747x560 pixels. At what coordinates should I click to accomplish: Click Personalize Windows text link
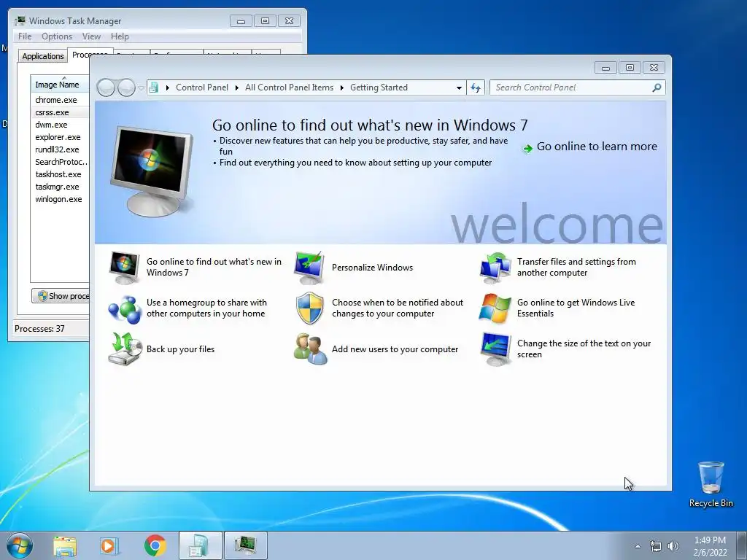click(x=372, y=268)
